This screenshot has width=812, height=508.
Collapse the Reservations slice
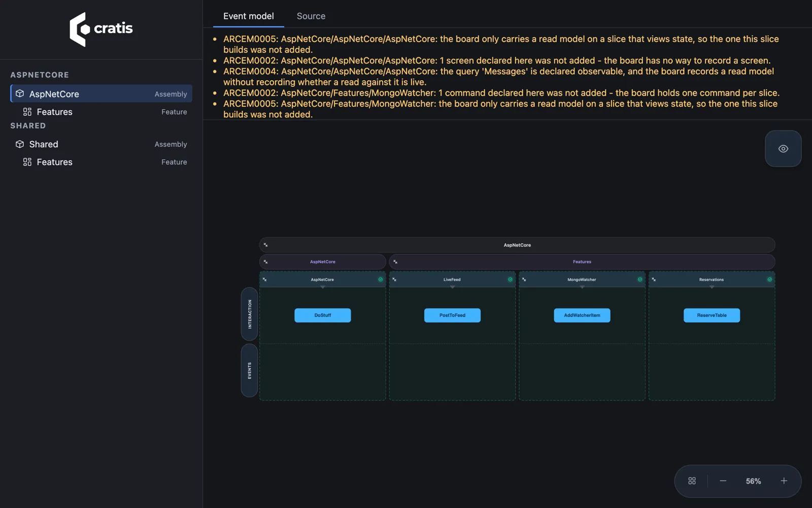pyautogui.click(x=654, y=279)
